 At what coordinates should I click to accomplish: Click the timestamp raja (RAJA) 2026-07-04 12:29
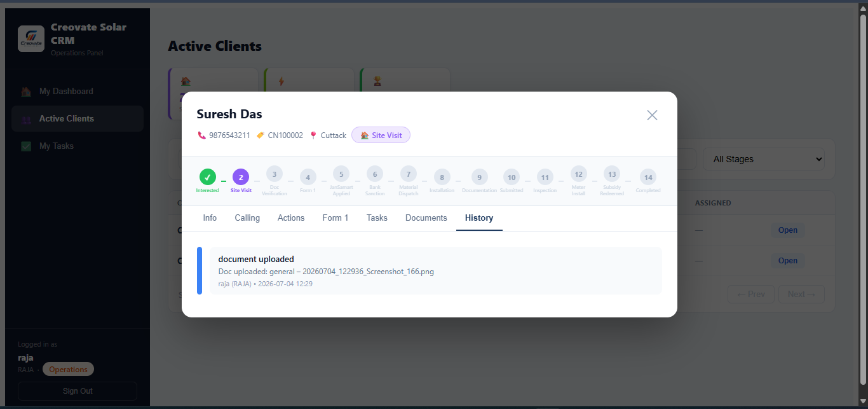266,284
